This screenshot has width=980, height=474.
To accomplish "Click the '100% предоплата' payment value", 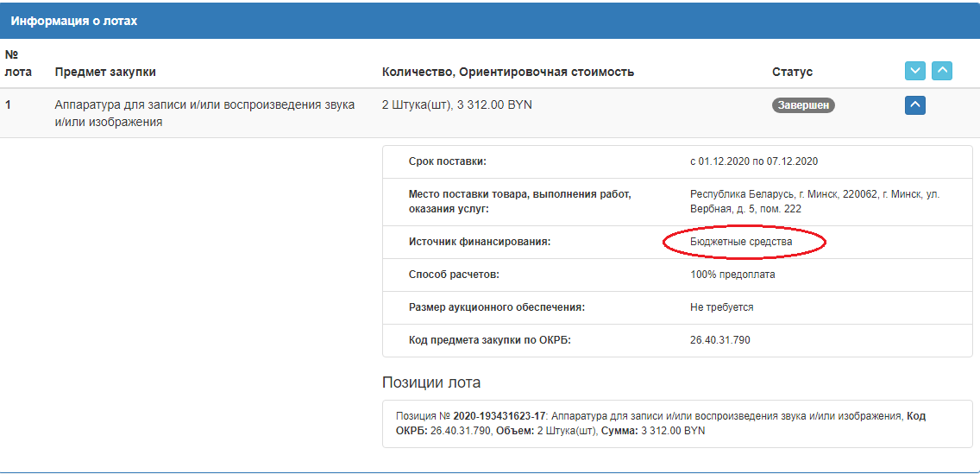I will point(732,275).
